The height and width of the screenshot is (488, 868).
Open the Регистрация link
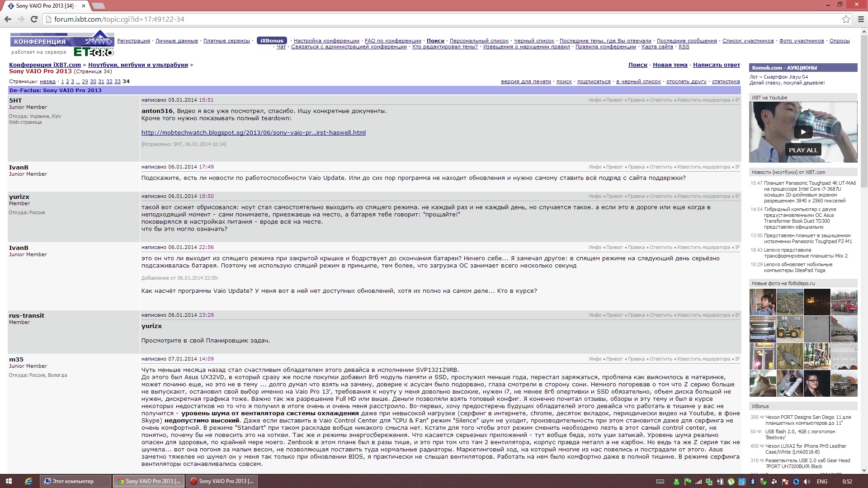tap(133, 41)
